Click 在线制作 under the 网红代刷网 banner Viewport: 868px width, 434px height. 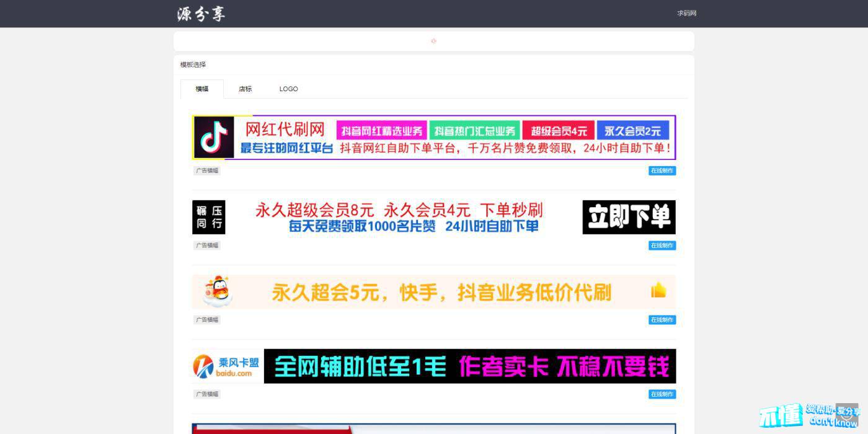[x=662, y=170]
